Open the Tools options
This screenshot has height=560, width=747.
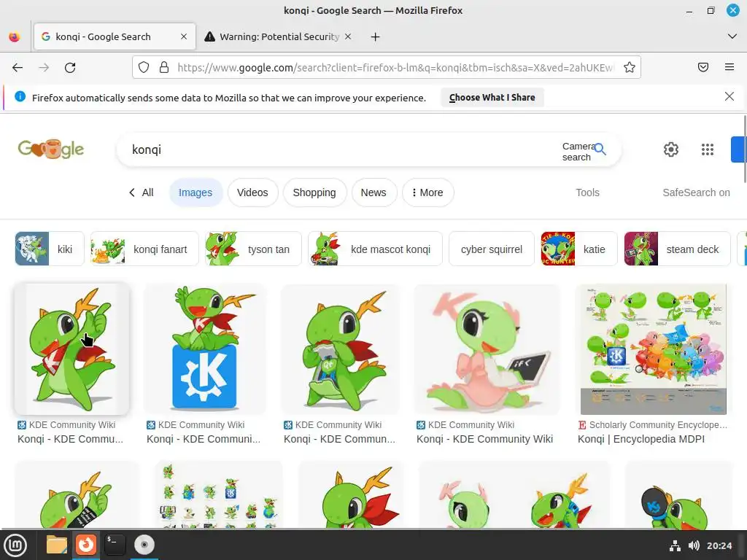coord(587,192)
